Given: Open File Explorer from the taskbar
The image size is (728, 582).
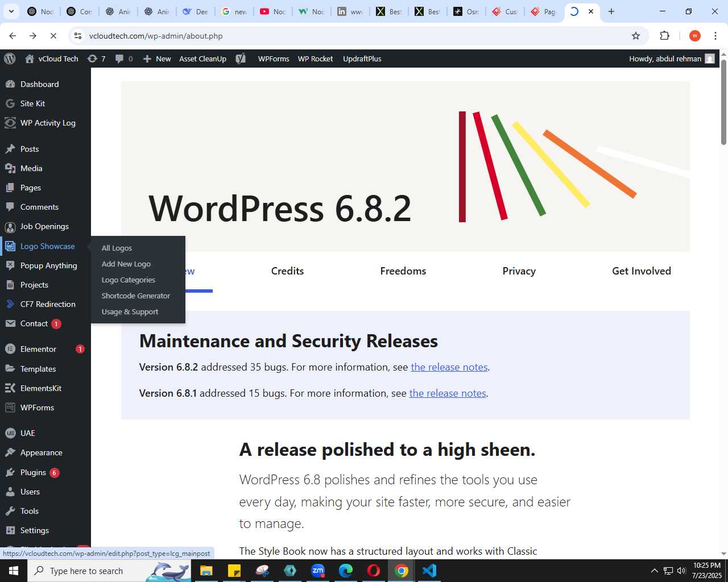Looking at the screenshot, I should pos(206,571).
